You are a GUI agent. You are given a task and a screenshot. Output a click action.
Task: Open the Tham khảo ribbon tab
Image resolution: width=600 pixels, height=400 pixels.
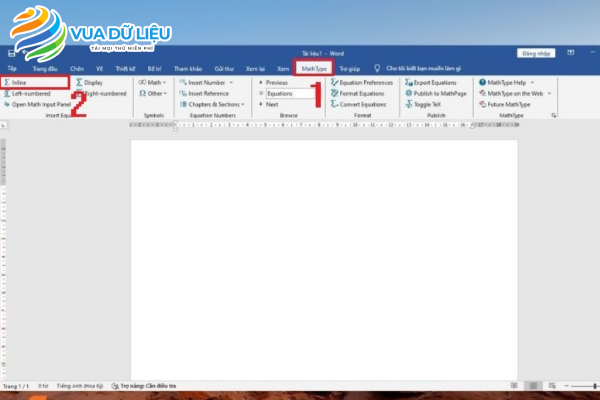(x=188, y=68)
